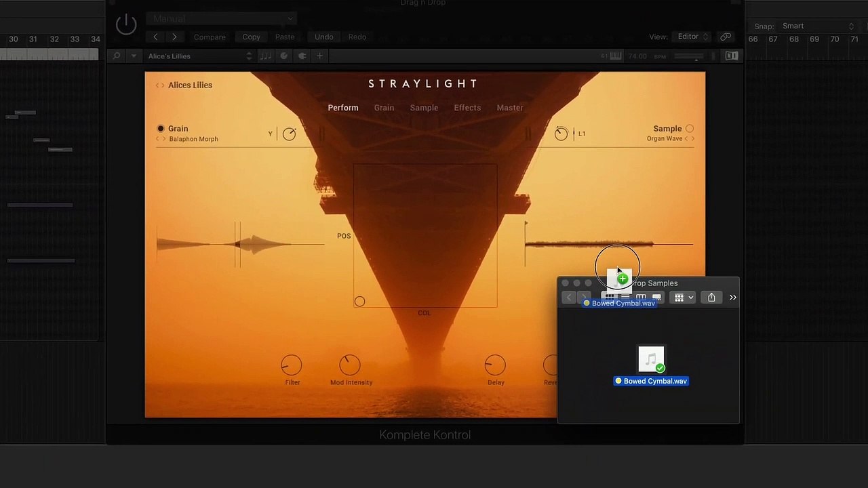
Task: Click the Finder share icon
Action: [x=711, y=298]
